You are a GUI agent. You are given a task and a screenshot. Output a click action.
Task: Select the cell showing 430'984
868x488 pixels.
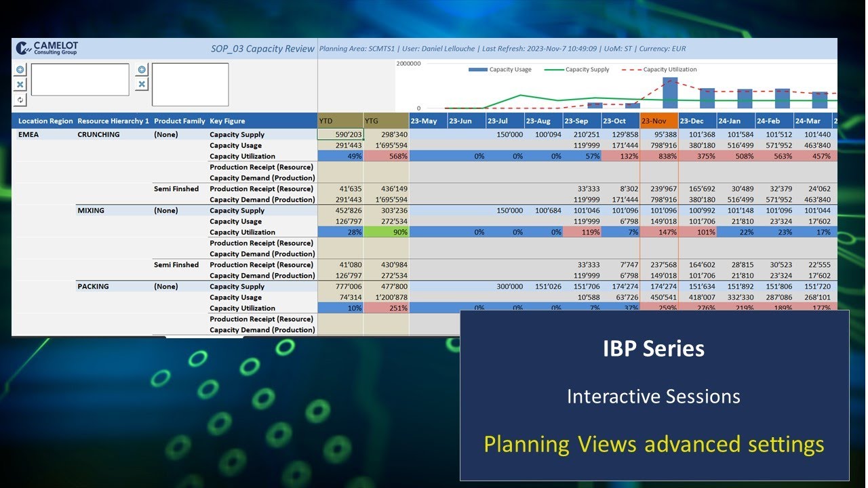(386, 265)
